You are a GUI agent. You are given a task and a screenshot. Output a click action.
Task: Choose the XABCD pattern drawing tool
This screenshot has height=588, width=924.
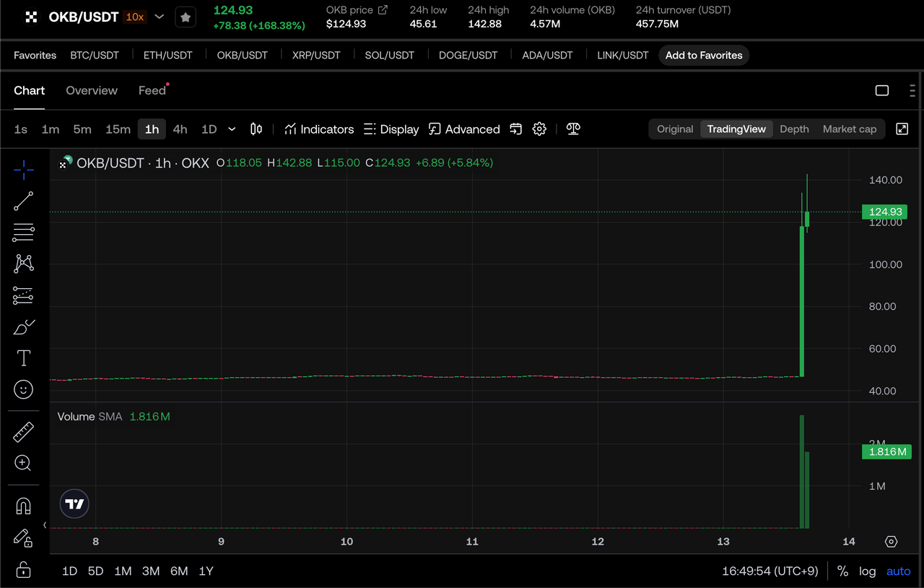(x=24, y=264)
